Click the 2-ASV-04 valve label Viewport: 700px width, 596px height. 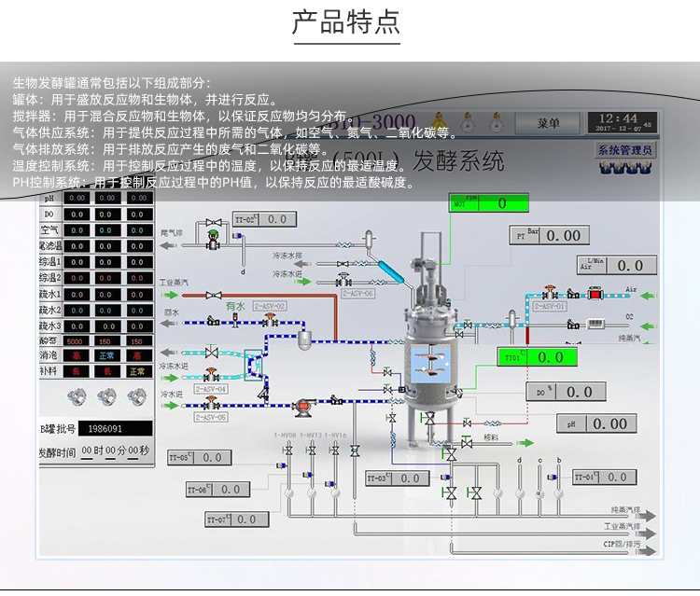click(x=211, y=389)
